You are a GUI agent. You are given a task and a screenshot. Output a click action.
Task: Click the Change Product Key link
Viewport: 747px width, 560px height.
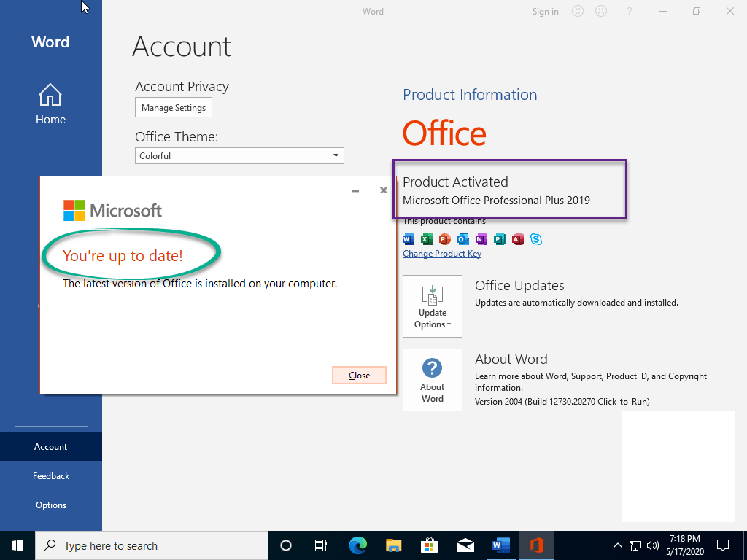pos(442,254)
